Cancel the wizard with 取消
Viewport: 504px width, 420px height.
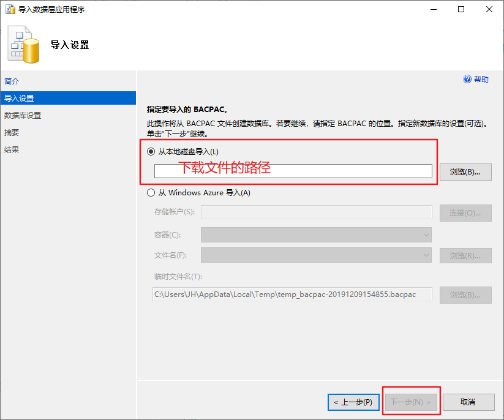(x=468, y=402)
